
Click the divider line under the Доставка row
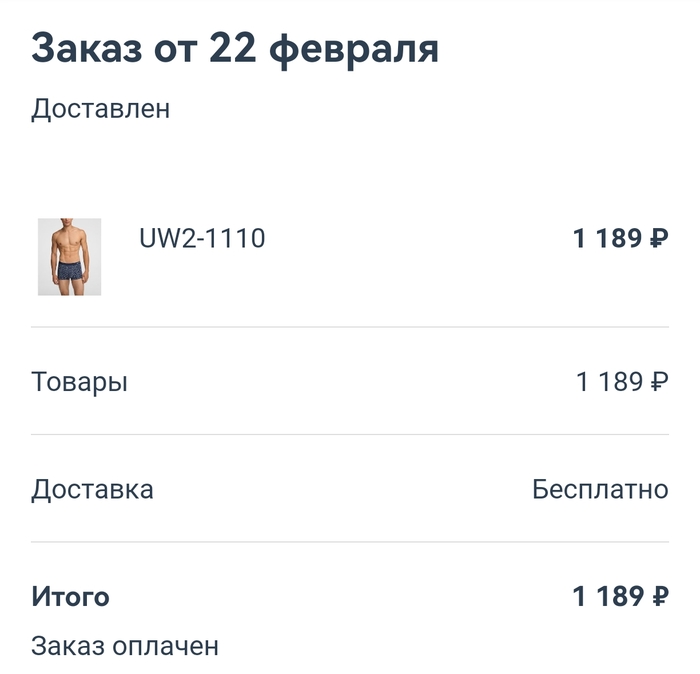(350, 541)
